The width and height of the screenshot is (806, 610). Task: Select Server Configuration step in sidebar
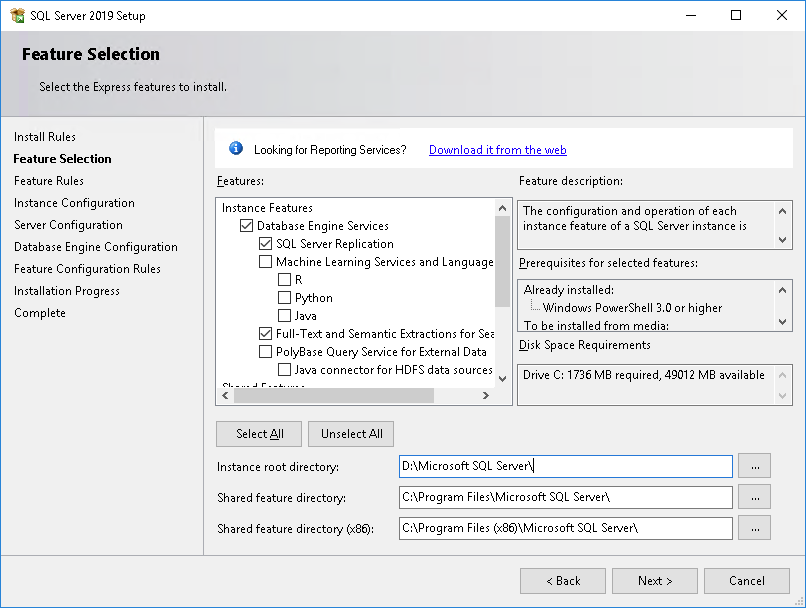[68, 225]
